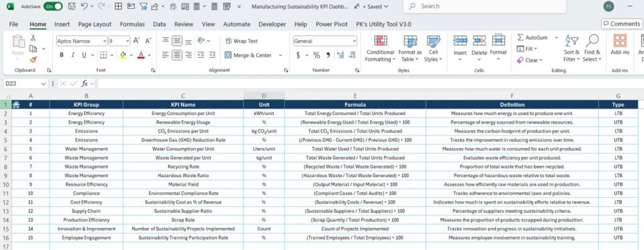Toggle the AutoSave switch
Image resolution: width=644 pixels, height=250 pixels.
tap(53, 6)
